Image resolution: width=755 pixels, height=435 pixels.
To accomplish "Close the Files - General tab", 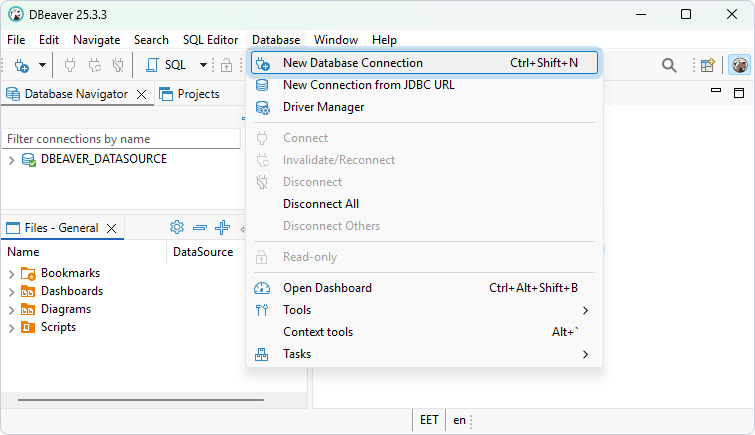I will coord(112,228).
